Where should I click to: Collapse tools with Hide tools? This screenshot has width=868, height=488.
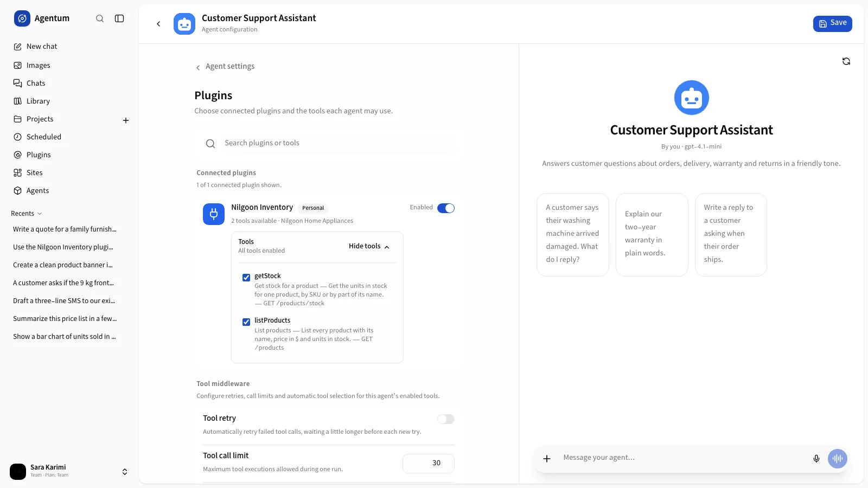coord(369,246)
